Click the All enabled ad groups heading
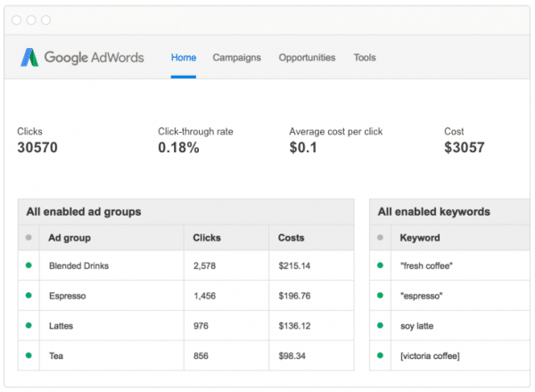 coord(84,212)
